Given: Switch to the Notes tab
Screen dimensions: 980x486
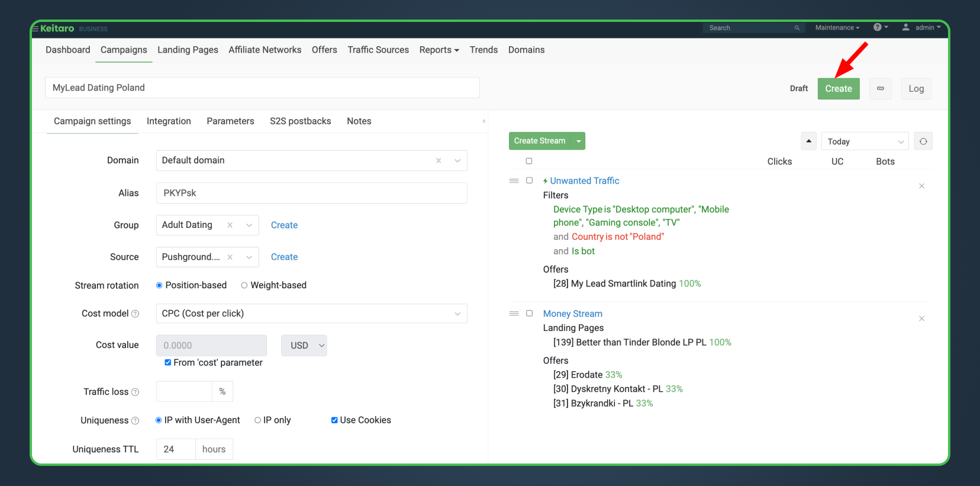Looking at the screenshot, I should (359, 121).
